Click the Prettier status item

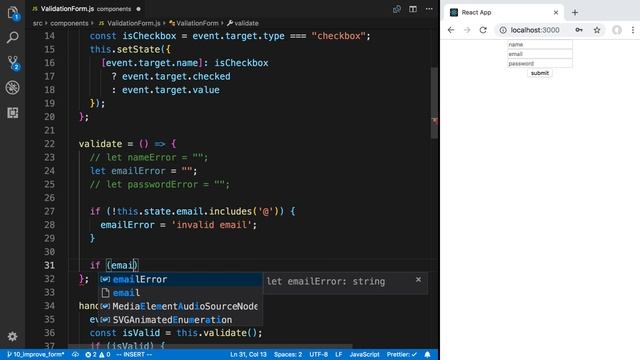coord(402,354)
